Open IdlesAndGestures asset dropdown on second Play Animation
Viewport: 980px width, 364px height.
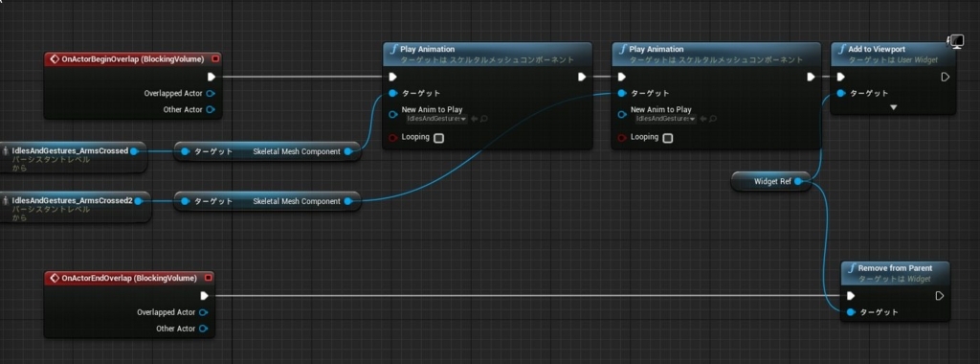coord(666,119)
